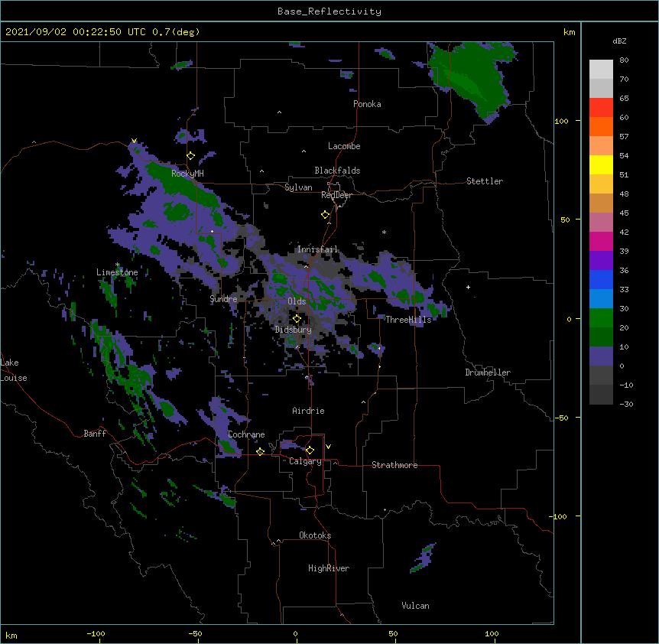Click yellow V marker east of Calgary
Screen dimensions: 659x644
pos(328,447)
